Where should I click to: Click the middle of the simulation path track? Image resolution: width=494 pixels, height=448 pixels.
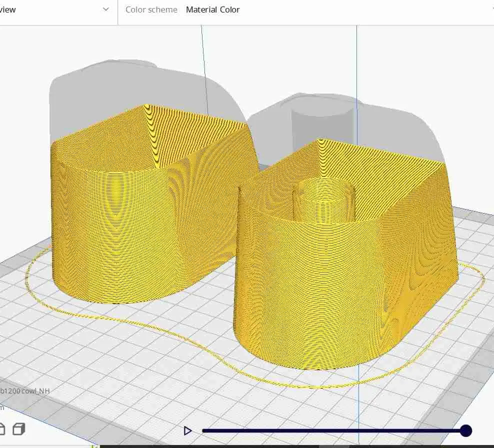tap(332, 430)
